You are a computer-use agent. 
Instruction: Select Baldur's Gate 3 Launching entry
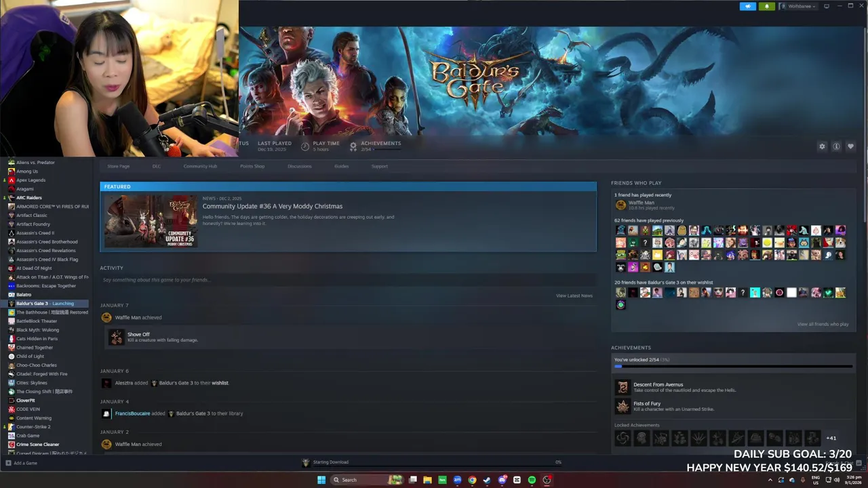(45, 304)
